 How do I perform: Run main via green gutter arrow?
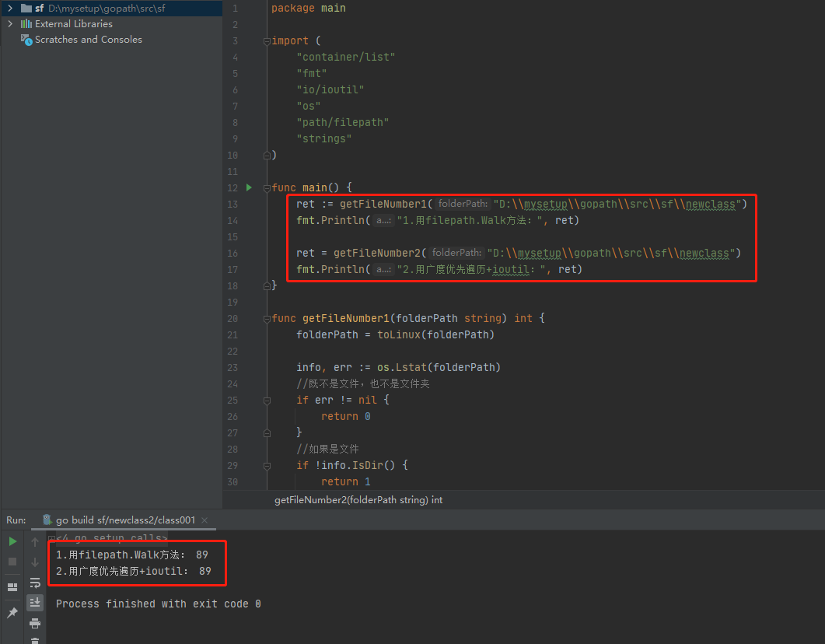click(250, 187)
